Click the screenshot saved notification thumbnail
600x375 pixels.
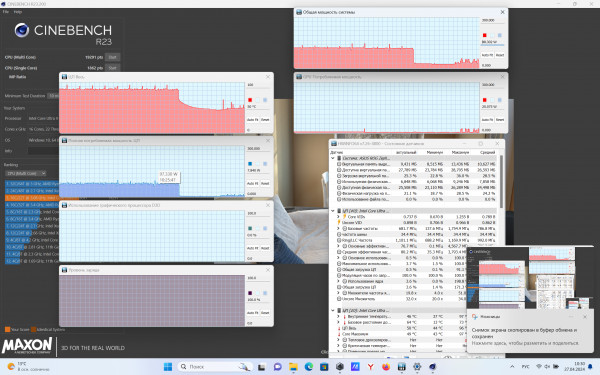pos(530,278)
